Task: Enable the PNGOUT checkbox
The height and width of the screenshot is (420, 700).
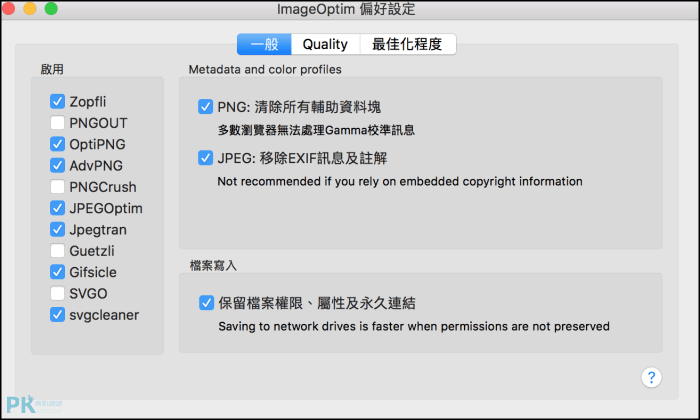Action: click(57, 122)
